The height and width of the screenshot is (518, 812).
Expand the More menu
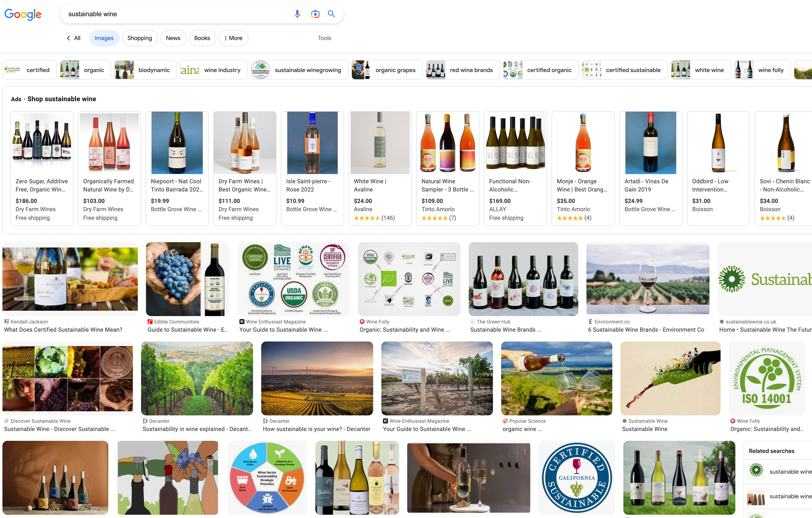[233, 38]
